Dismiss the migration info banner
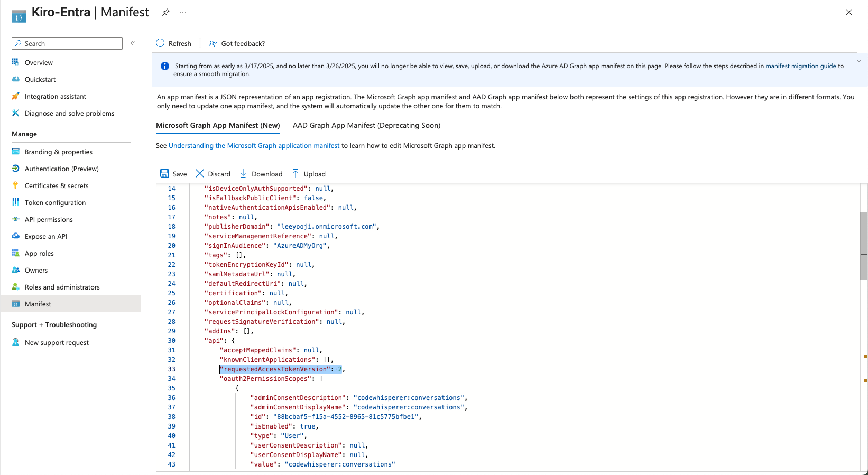 click(x=859, y=62)
